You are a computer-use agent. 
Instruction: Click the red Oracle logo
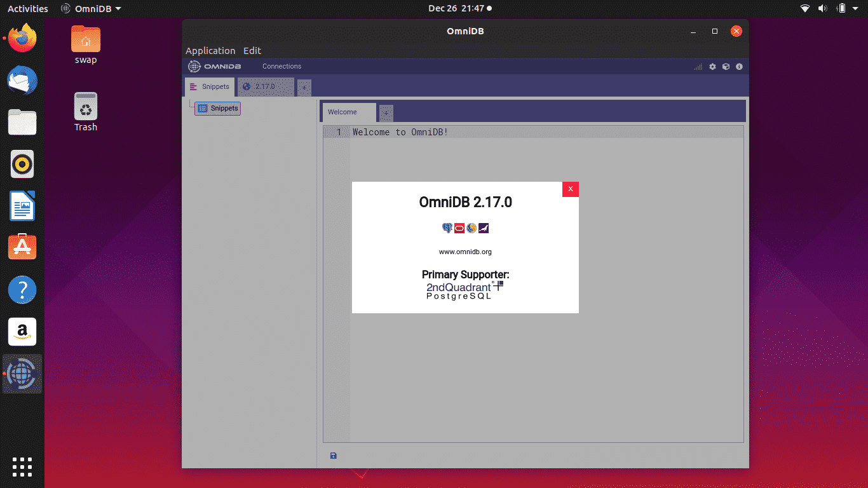(459, 228)
